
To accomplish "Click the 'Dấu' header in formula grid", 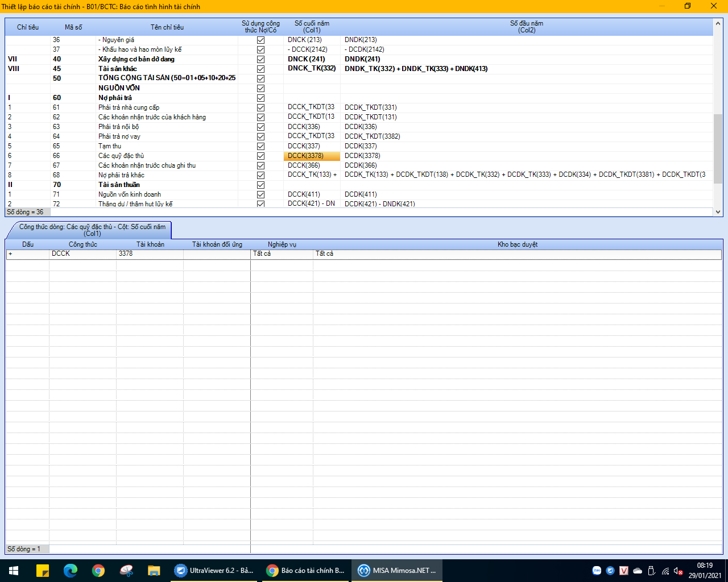I will tap(28, 244).
